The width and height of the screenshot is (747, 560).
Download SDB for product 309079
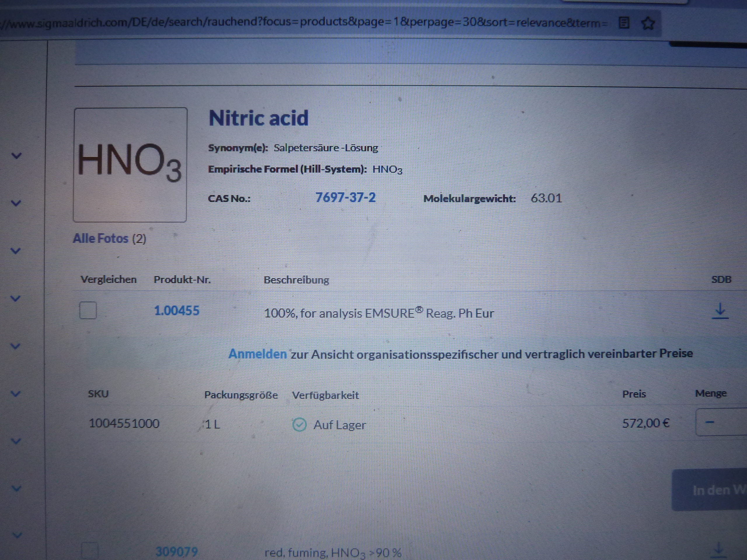(x=719, y=549)
